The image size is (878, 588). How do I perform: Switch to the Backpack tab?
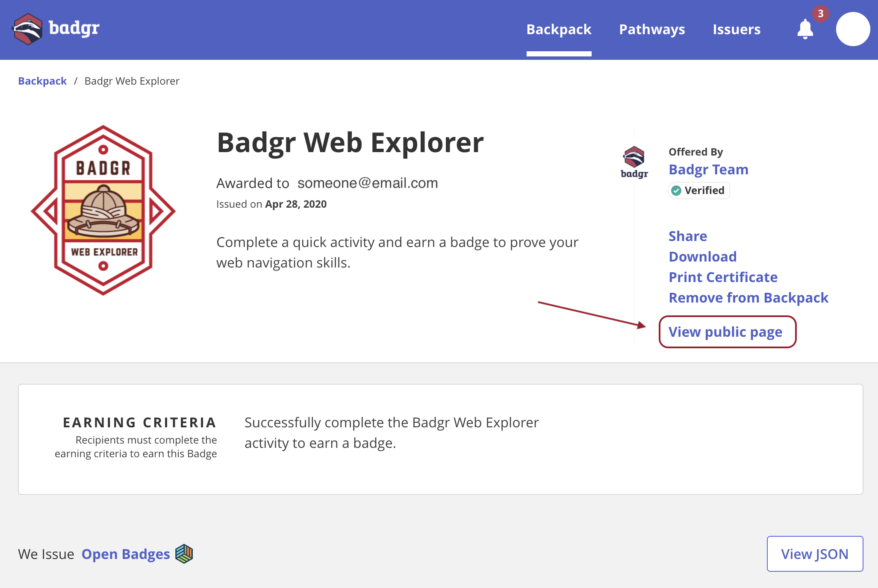pyautogui.click(x=559, y=29)
